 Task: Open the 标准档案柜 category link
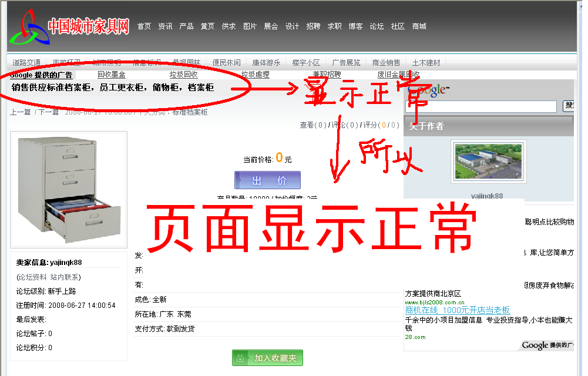[x=190, y=112]
